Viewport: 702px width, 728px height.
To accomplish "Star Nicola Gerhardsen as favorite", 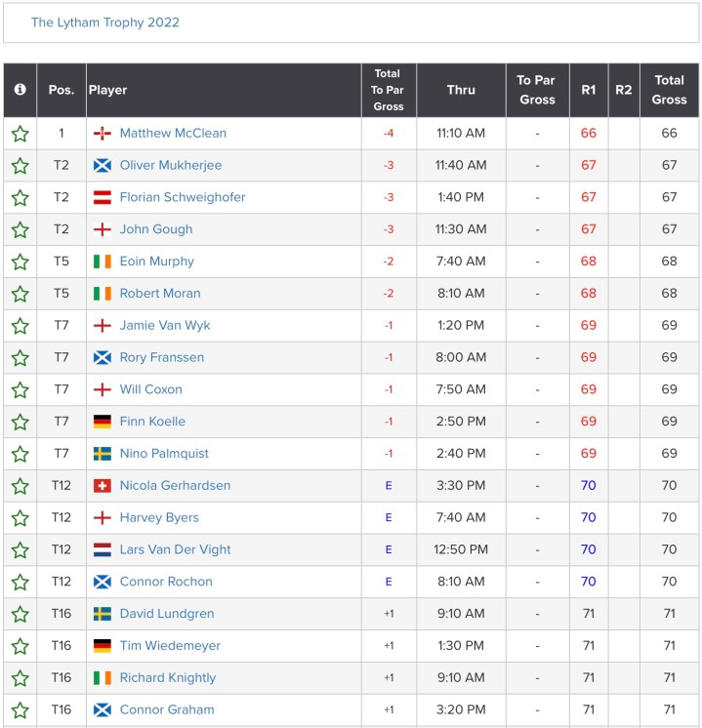I will [20, 486].
